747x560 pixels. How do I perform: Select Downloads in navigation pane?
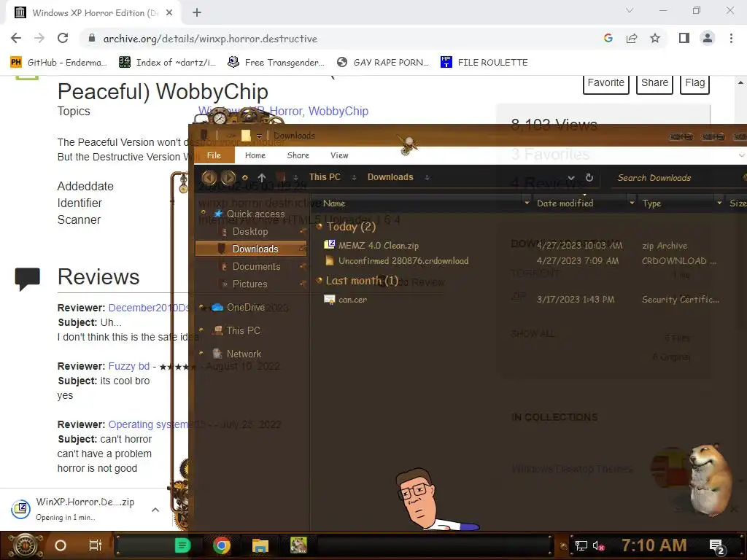point(251,249)
